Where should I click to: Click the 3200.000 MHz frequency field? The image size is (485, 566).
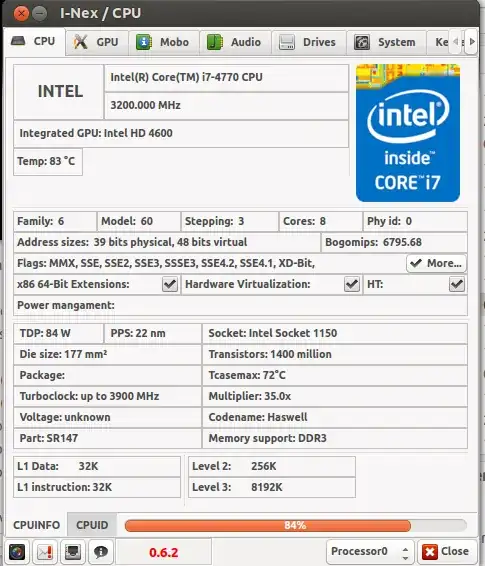point(226,105)
